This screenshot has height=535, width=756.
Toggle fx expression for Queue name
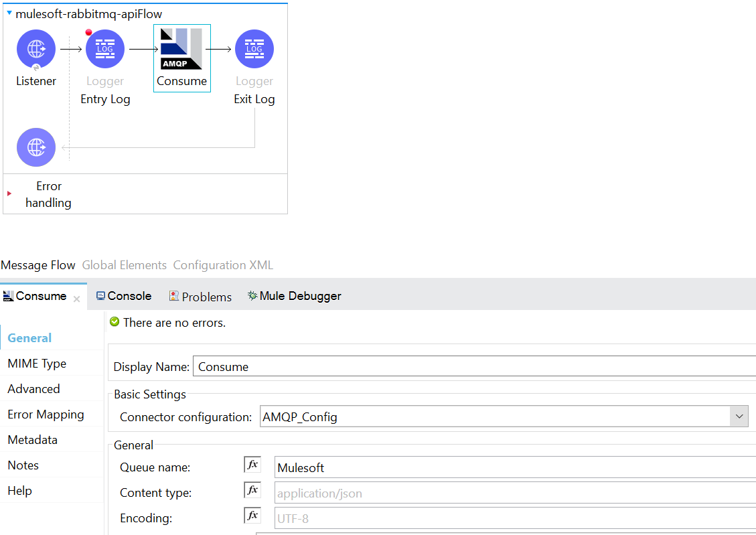coord(252,465)
